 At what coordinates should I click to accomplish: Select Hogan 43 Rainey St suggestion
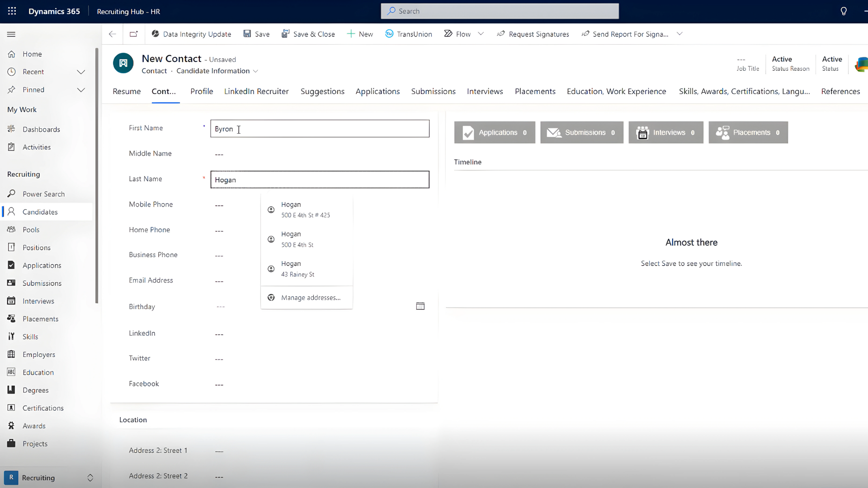[x=307, y=269]
